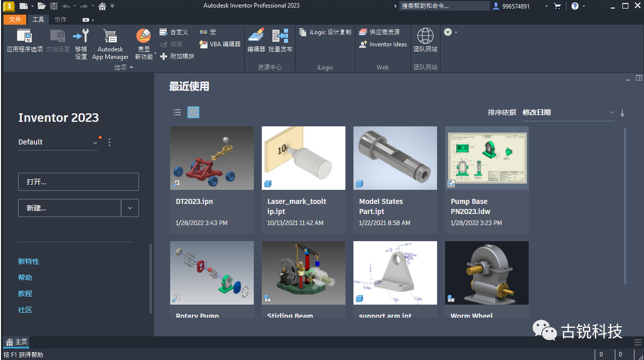
Task: Open 应用程序选项 application options
Action: [25, 41]
